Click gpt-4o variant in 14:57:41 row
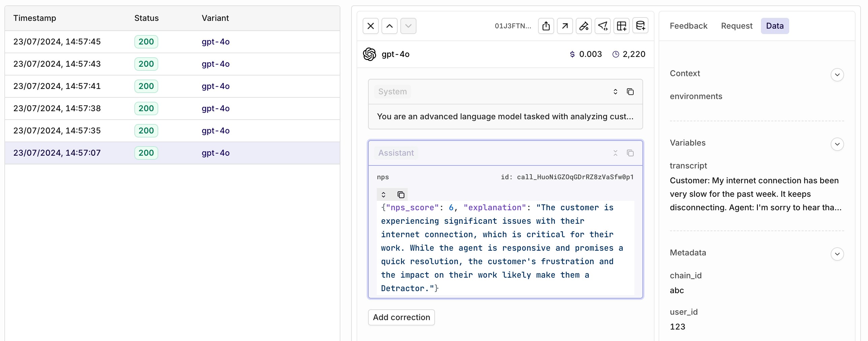This screenshot has height=341, width=868. click(215, 86)
